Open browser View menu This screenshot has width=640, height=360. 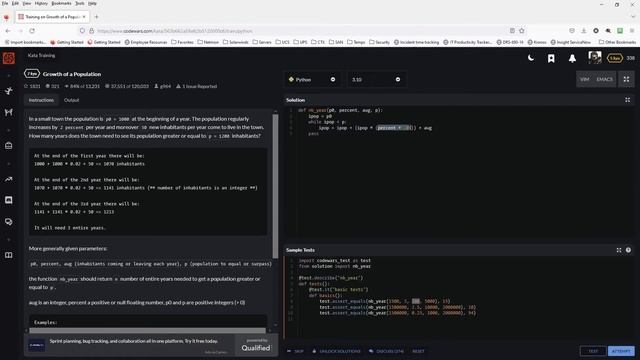point(27,3)
